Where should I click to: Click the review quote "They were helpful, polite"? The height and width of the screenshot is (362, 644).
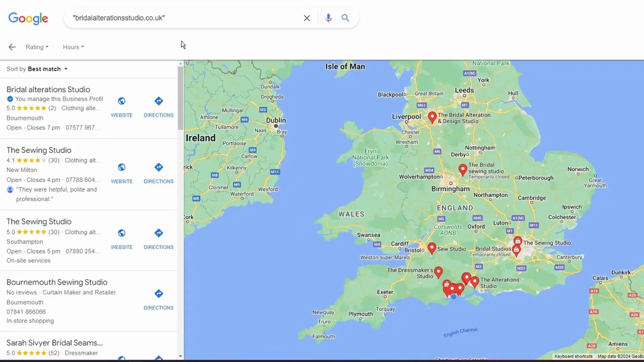(56, 194)
